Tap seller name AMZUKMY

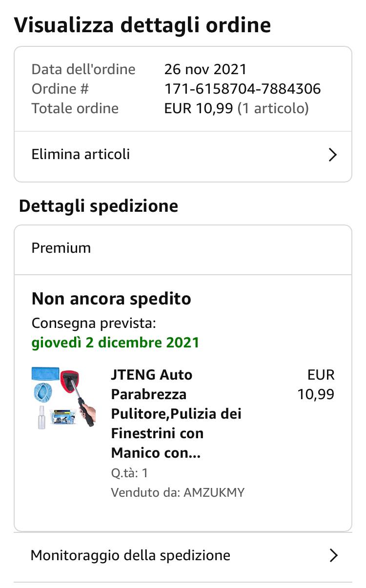pyautogui.click(x=214, y=492)
